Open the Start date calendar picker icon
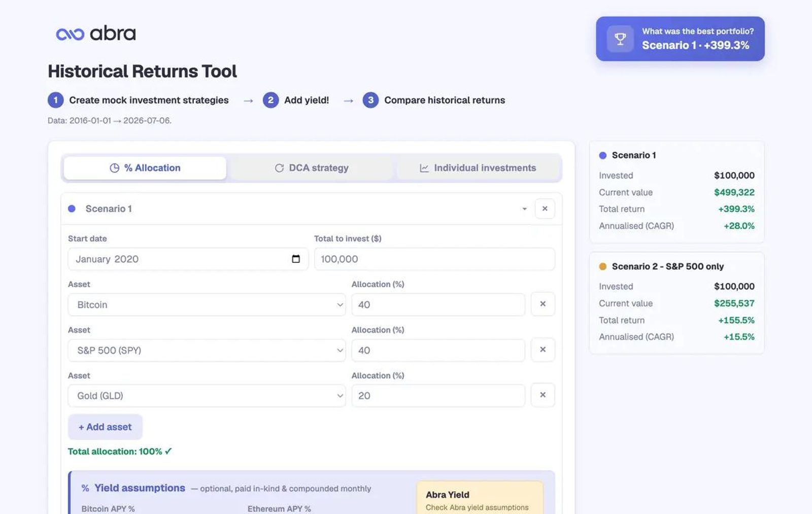Viewport: 812px width, 514px height. click(x=296, y=259)
